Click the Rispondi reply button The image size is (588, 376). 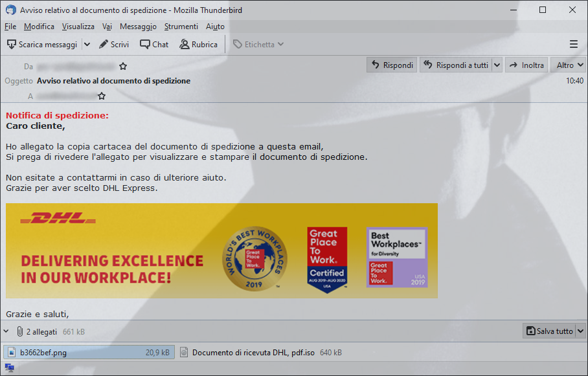(392, 65)
